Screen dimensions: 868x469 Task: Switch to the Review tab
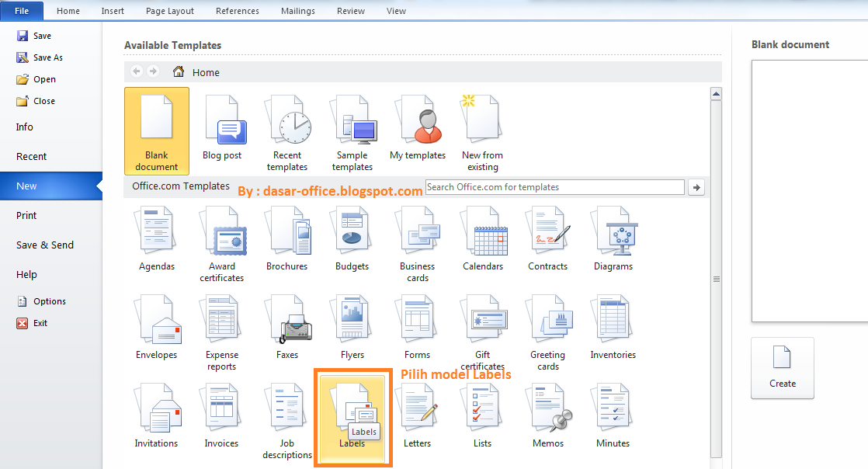tap(351, 11)
